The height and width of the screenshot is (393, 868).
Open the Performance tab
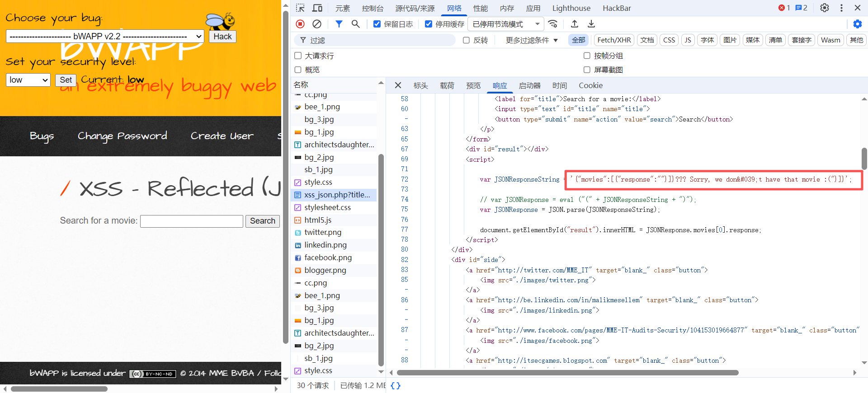pos(481,8)
